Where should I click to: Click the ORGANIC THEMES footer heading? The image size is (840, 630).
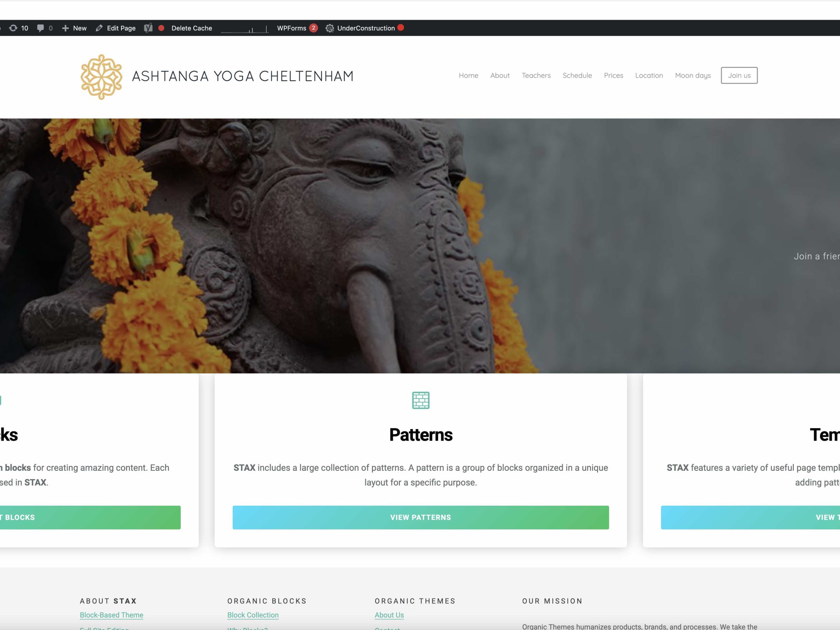click(415, 601)
